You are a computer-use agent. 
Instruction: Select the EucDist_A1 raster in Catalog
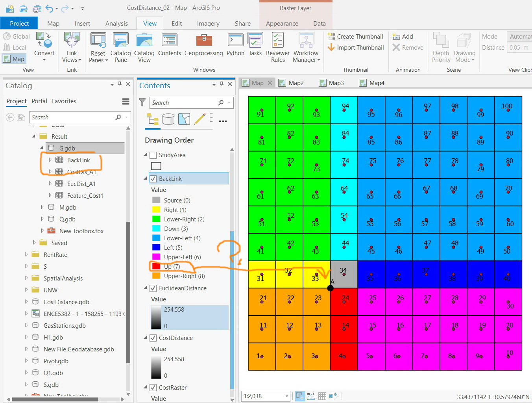pos(81,184)
